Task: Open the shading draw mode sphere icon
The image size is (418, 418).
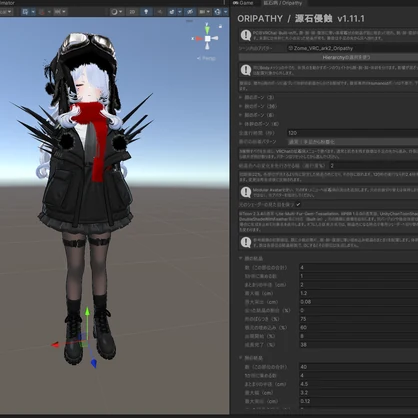Action: pos(114,12)
